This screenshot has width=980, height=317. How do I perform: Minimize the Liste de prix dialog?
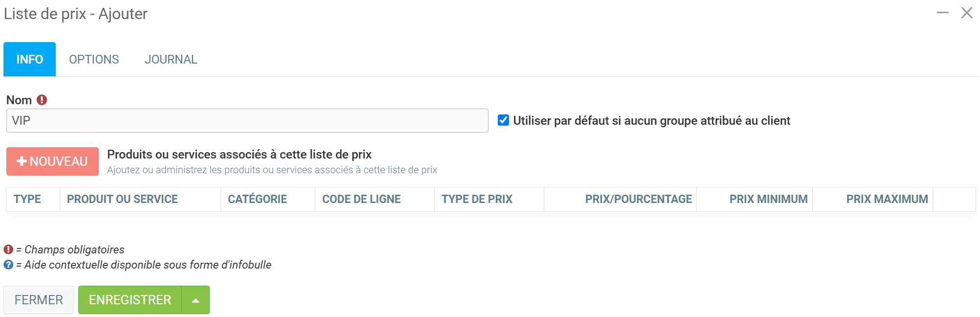click(942, 13)
